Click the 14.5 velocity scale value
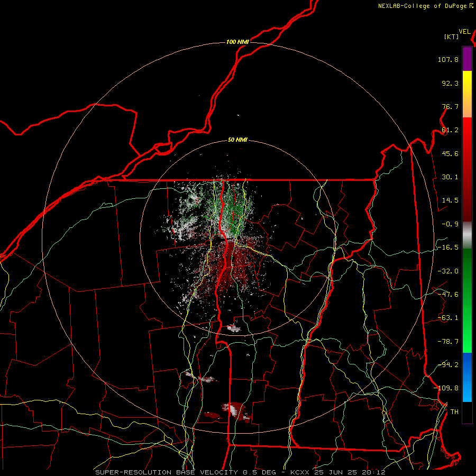Screen dimensions: 476x476 click(x=450, y=200)
